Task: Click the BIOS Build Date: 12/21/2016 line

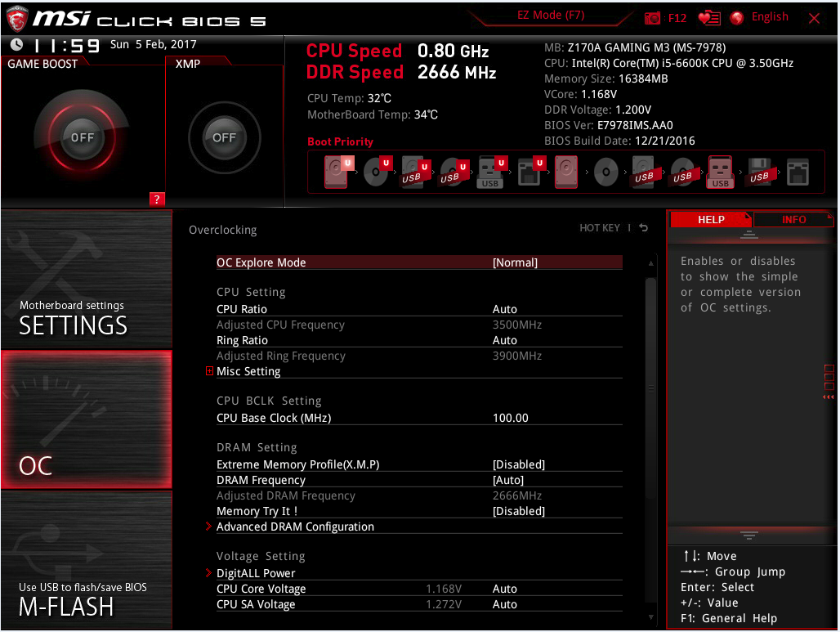Action: (x=619, y=141)
